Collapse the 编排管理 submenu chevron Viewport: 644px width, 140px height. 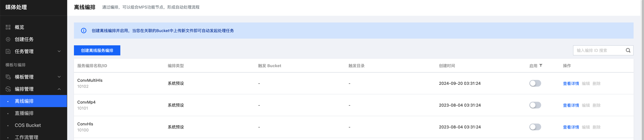pyautogui.click(x=59, y=89)
